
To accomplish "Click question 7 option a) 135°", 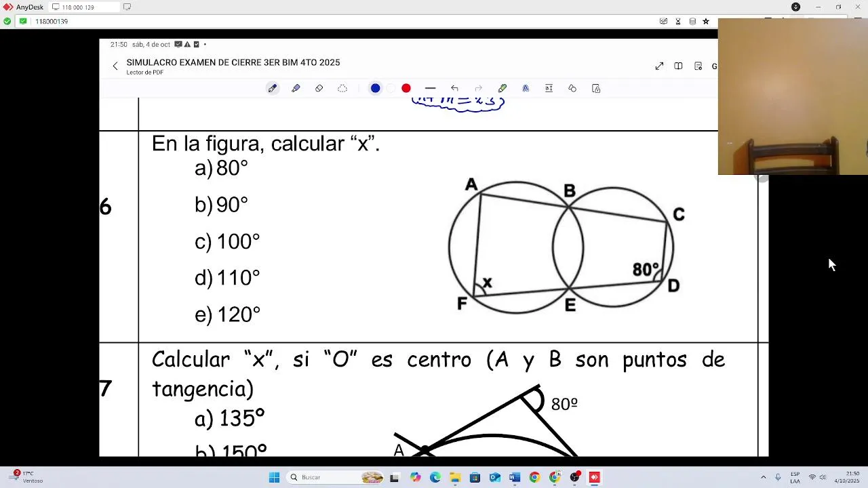I will (x=229, y=419).
